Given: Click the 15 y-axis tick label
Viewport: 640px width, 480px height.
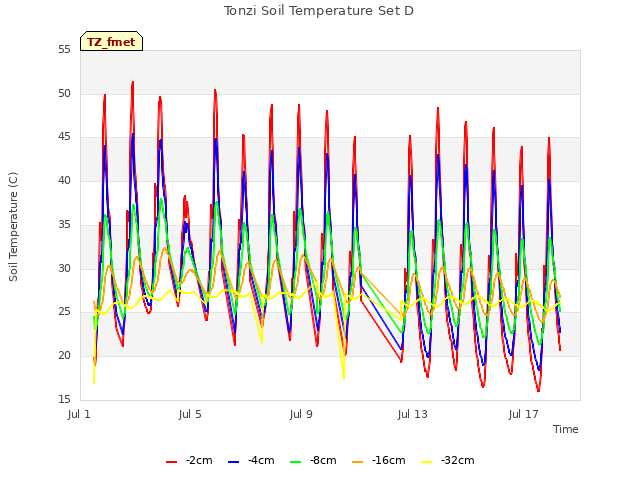Looking at the screenshot, I should pyautogui.click(x=64, y=399).
